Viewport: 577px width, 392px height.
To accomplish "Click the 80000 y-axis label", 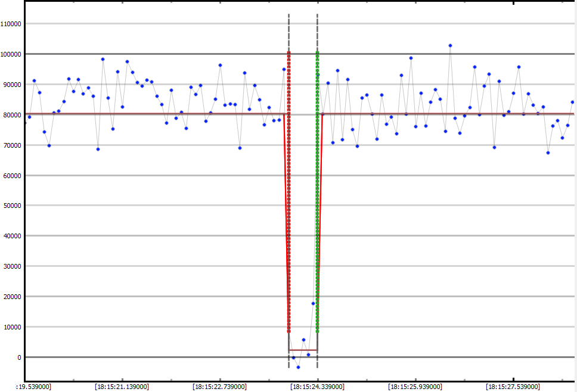I will (13, 115).
